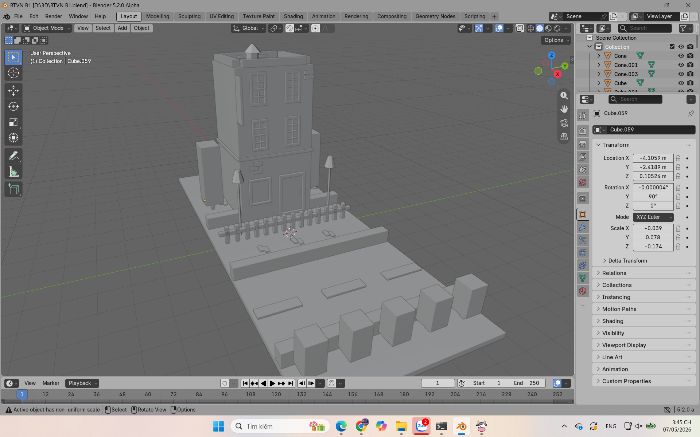Select the Annotate pencil tool
Image resolution: width=700 pixels, height=437 pixels.
[13, 155]
